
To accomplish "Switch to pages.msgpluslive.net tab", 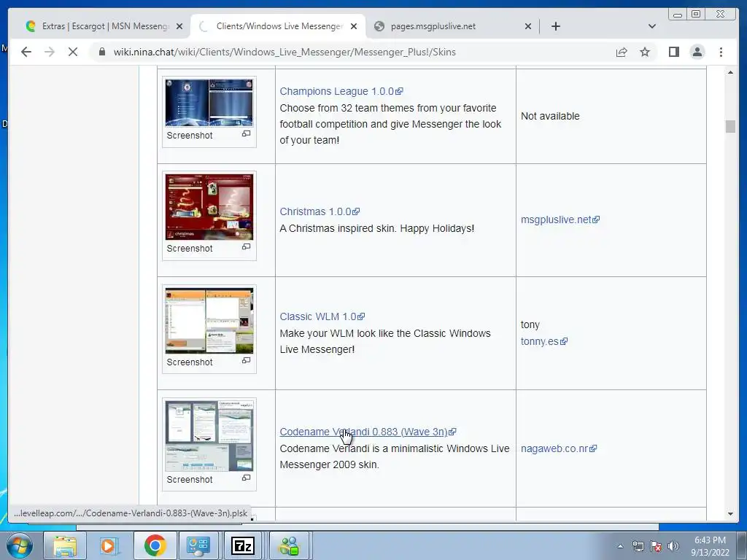I will pos(433,26).
